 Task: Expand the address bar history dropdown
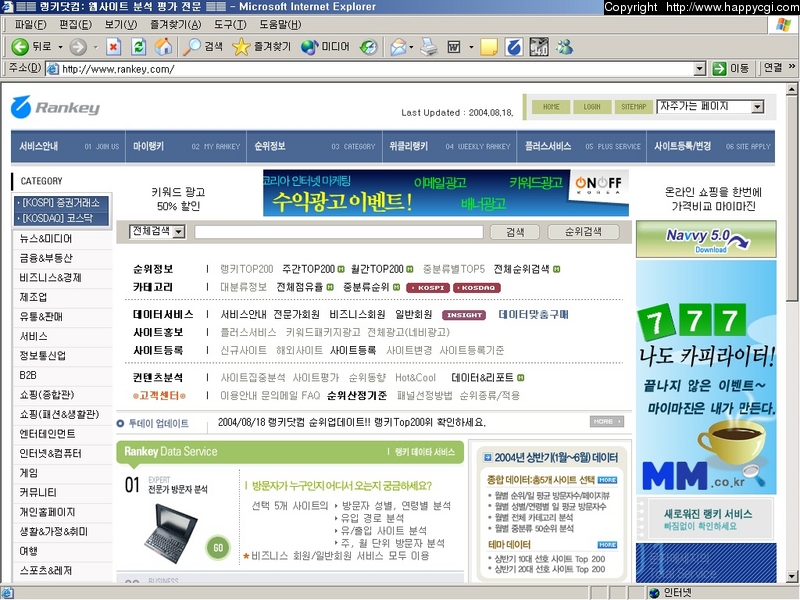(x=700, y=68)
